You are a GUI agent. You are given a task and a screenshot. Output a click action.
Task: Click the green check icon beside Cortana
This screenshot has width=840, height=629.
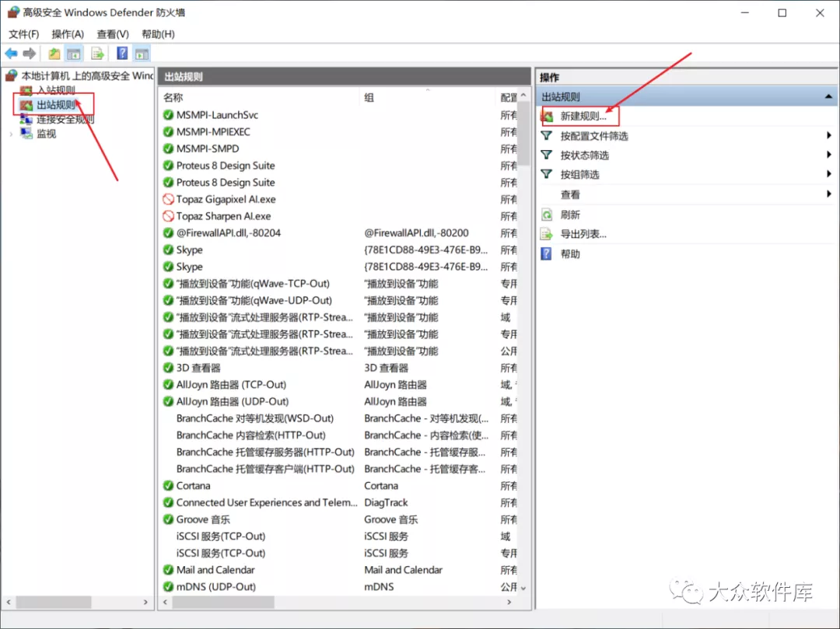(x=168, y=485)
